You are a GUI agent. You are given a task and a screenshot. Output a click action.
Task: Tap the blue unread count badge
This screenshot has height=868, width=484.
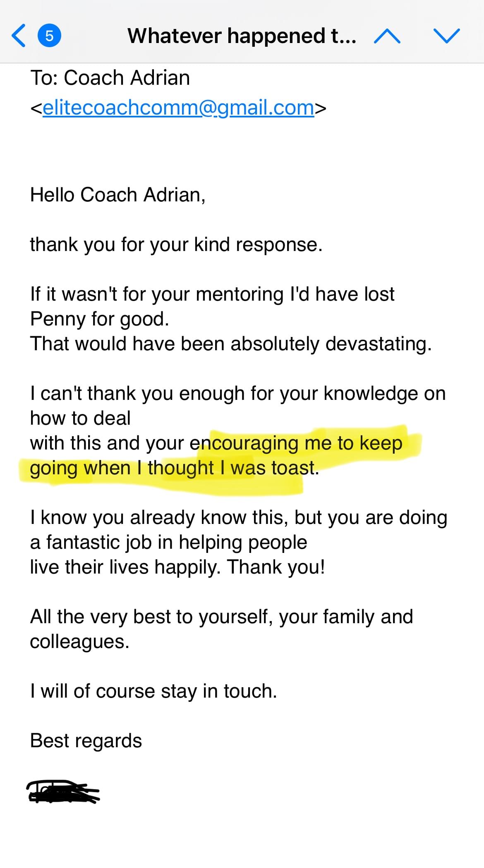(49, 36)
